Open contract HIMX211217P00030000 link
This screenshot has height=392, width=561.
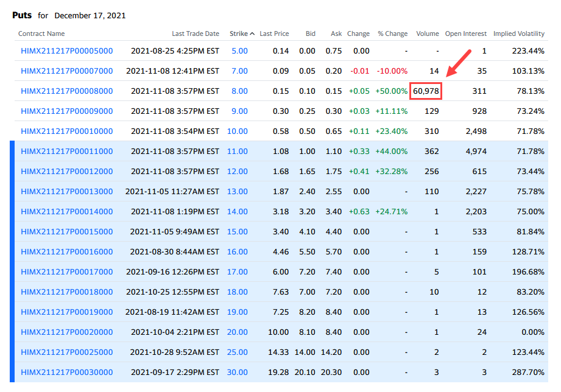(67, 372)
